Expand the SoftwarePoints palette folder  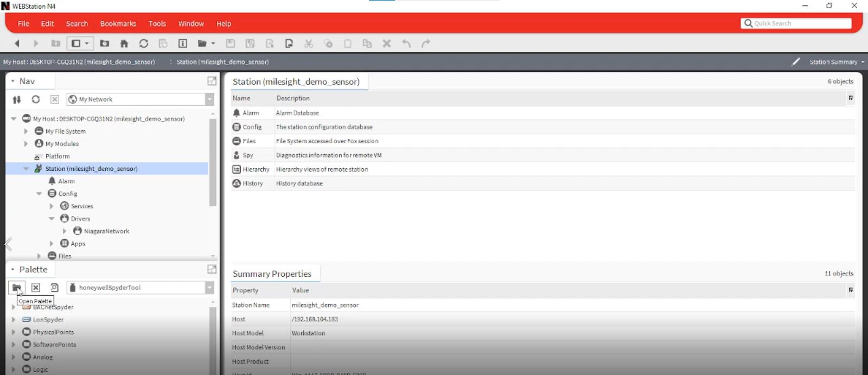(14, 345)
